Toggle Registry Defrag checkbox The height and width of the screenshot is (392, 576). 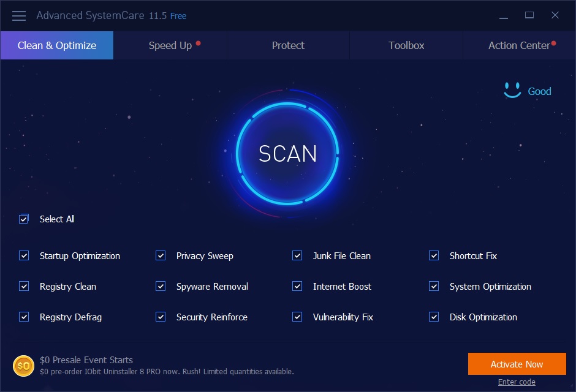point(24,317)
